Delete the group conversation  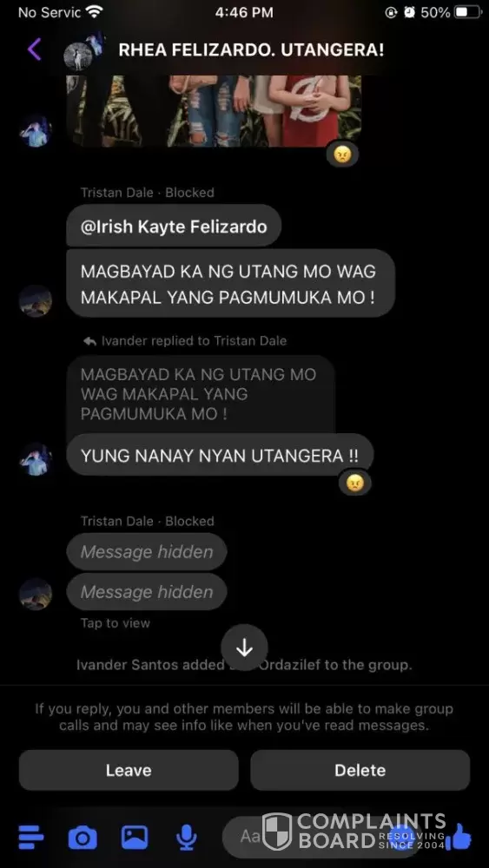click(360, 770)
